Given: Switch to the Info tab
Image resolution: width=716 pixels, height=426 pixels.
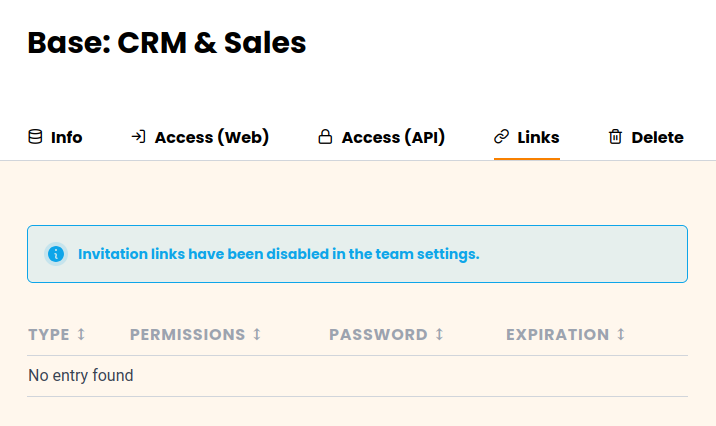Looking at the screenshot, I should [x=66, y=137].
